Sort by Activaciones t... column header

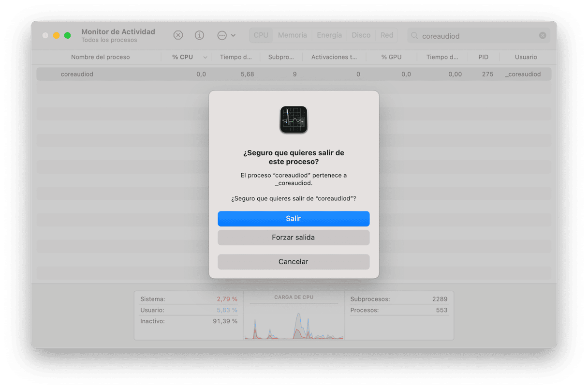[334, 57]
